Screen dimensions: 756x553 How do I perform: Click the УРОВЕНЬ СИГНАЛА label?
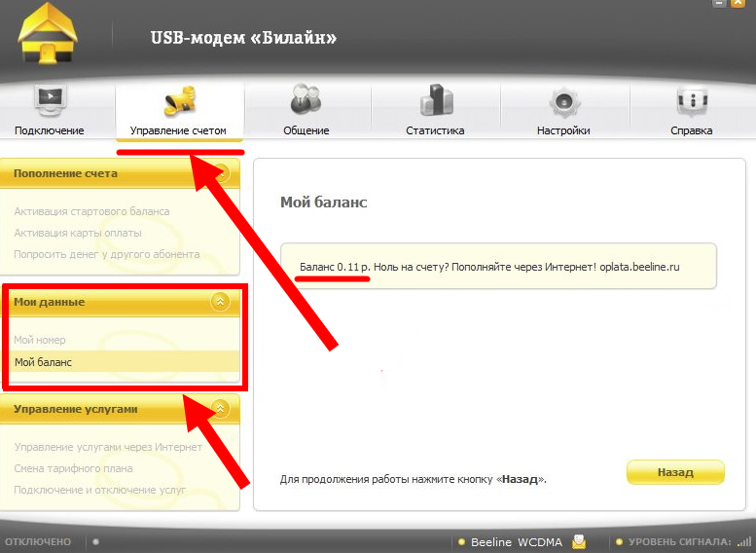679,542
